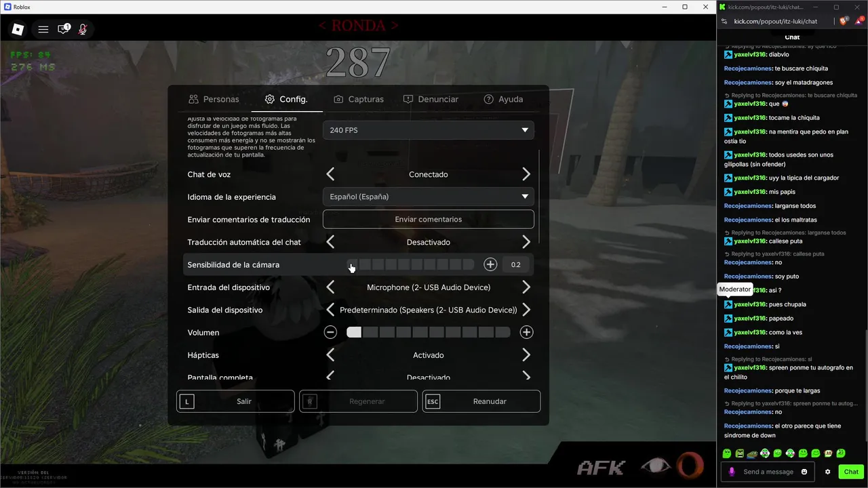Click left arrow for Chat de voz
The image size is (868, 488).
click(x=330, y=174)
